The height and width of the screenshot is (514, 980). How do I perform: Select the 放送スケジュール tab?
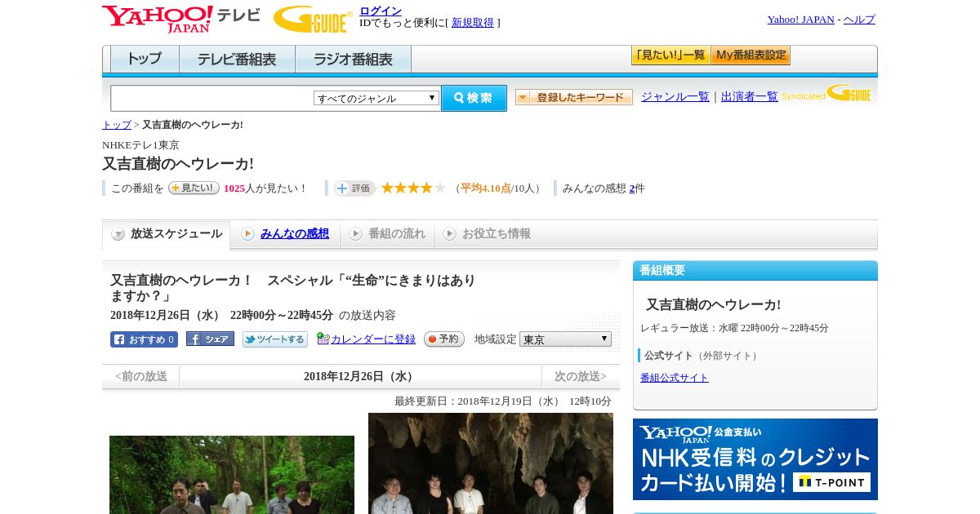click(x=167, y=234)
